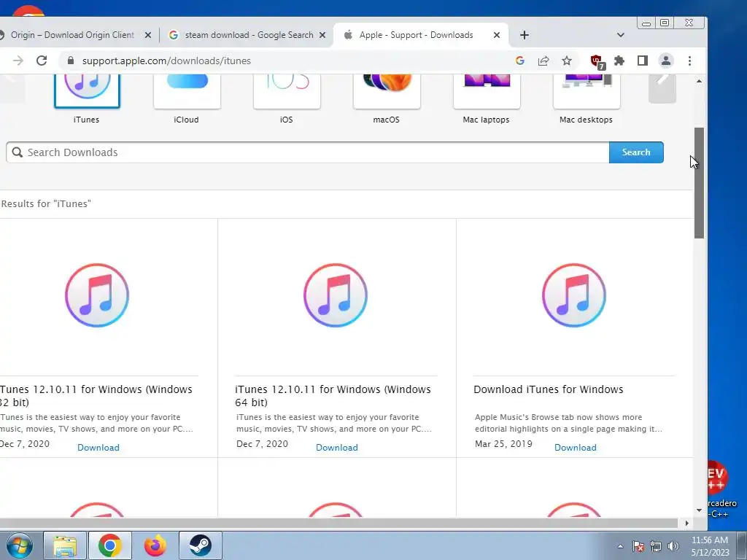
Task: Click the blue Search button
Action: click(636, 152)
